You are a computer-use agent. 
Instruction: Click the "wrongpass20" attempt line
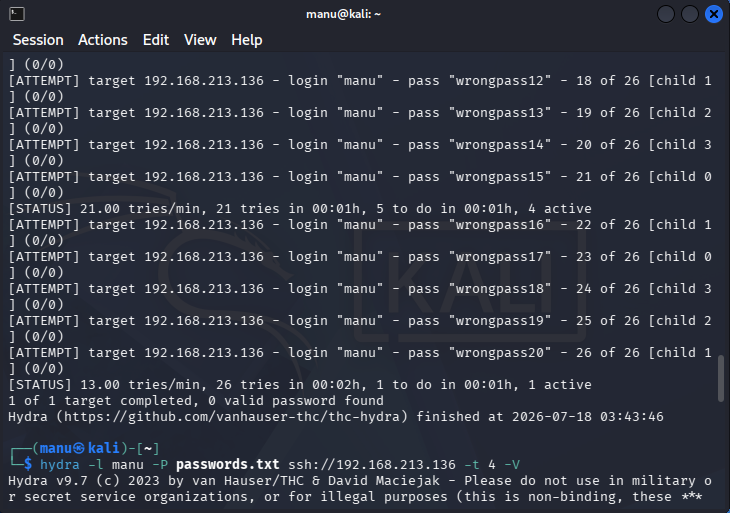click(360, 353)
